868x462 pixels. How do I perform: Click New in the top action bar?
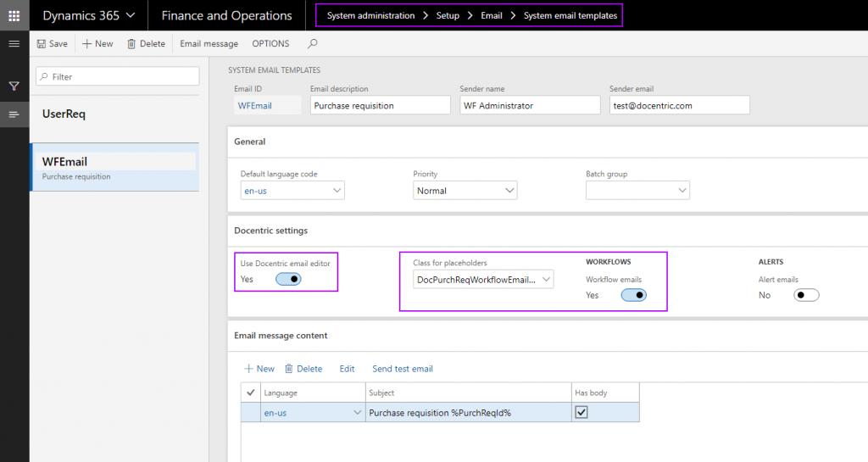(x=97, y=44)
